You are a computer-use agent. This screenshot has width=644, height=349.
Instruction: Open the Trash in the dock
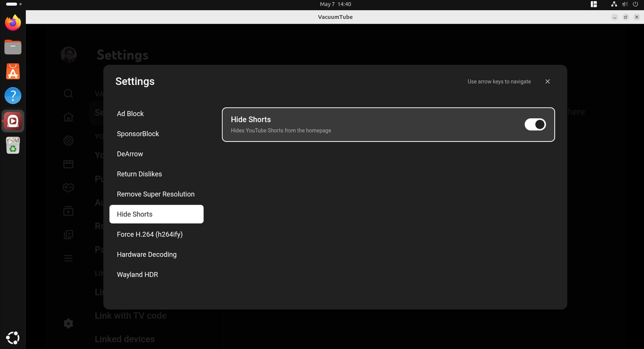click(x=13, y=145)
